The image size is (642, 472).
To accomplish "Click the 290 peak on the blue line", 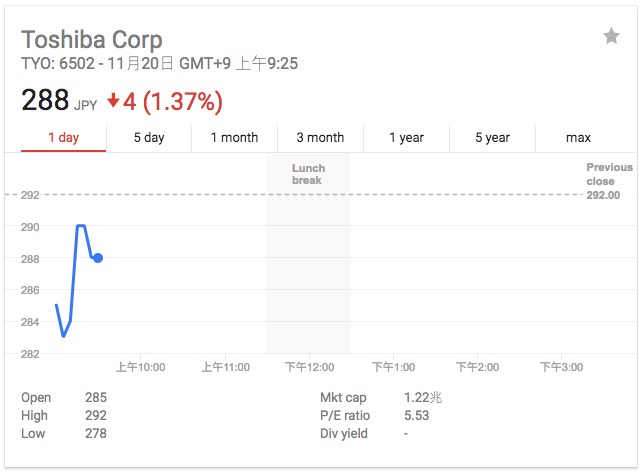I will (x=81, y=226).
